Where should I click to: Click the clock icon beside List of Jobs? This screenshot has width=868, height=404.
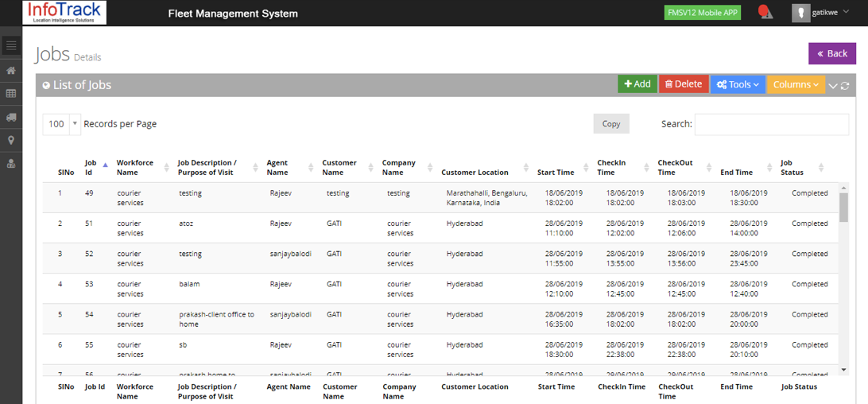[x=46, y=85]
